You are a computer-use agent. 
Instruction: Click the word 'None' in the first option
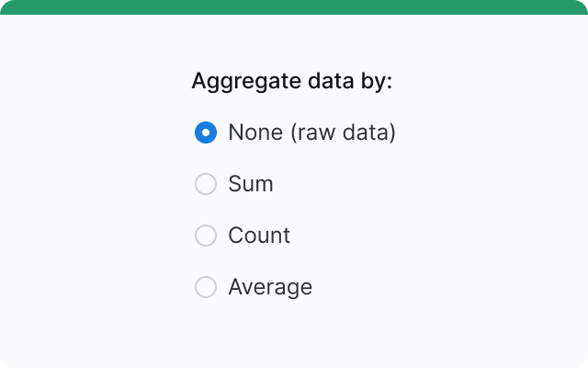click(x=255, y=132)
